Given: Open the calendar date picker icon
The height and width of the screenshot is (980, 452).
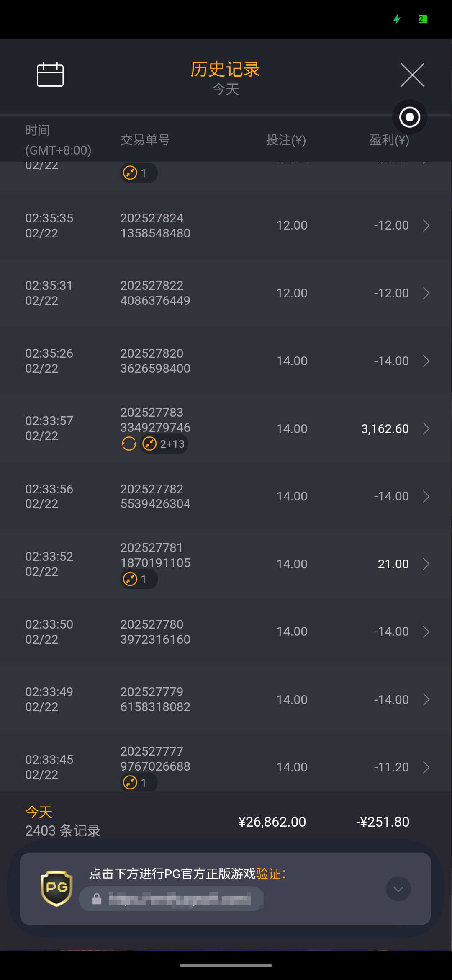Looking at the screenshot, I should [50, 75].
